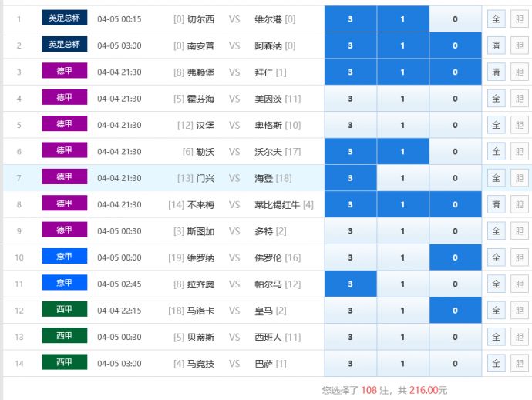Select all outcomes with 全 for 贝蒂斯 match
This screenshot has width=532, height=400.
point(496,338)
